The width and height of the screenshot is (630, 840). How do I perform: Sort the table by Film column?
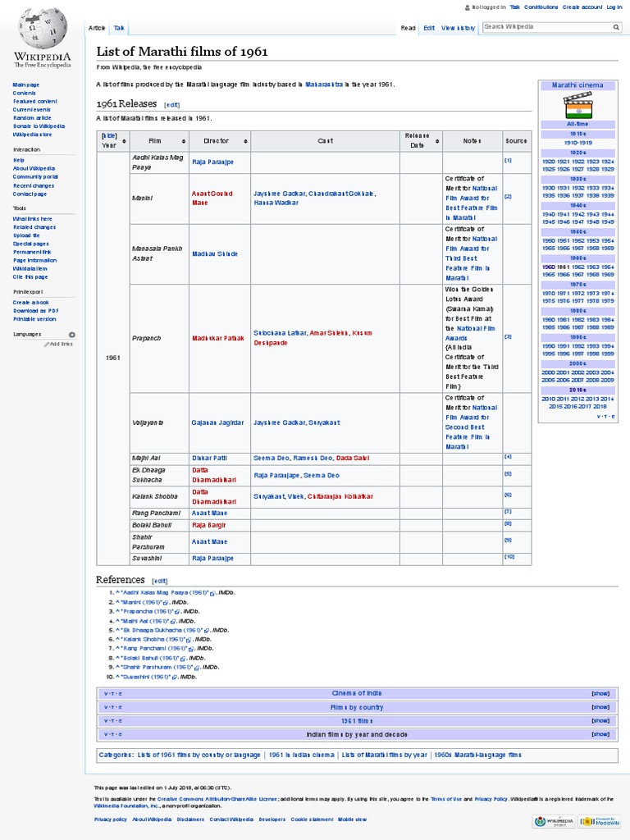tap(184, 141)
